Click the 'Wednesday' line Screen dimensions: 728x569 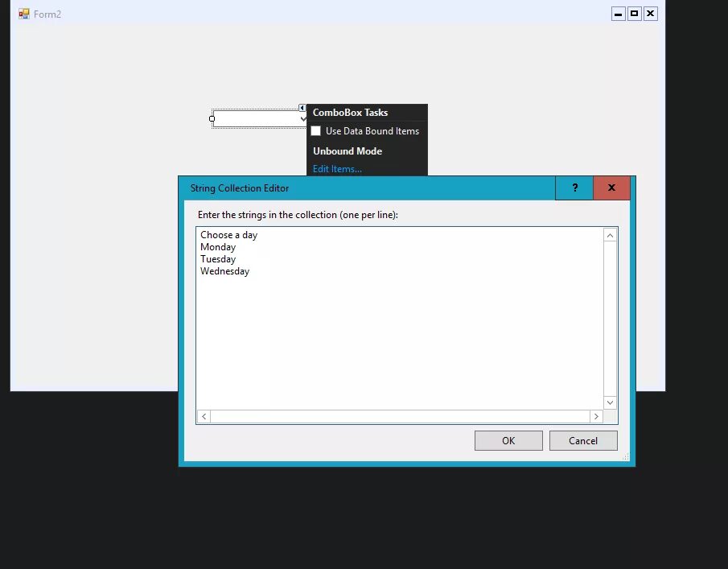(x=224, y=271)
